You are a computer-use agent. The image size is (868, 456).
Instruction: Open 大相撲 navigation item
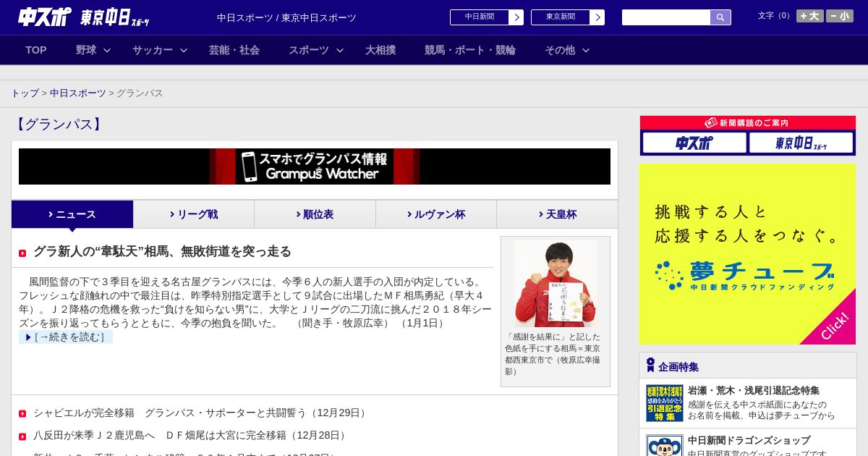pos(380,50)
